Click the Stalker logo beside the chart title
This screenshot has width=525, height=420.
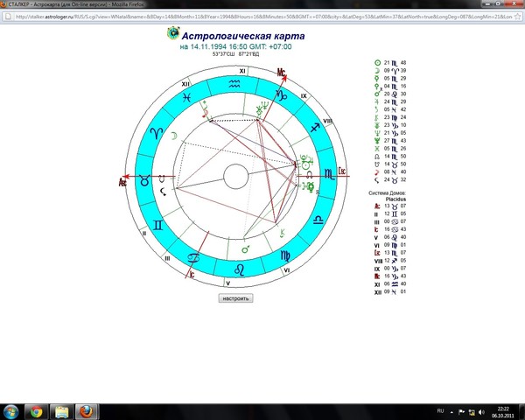(173, 33)
